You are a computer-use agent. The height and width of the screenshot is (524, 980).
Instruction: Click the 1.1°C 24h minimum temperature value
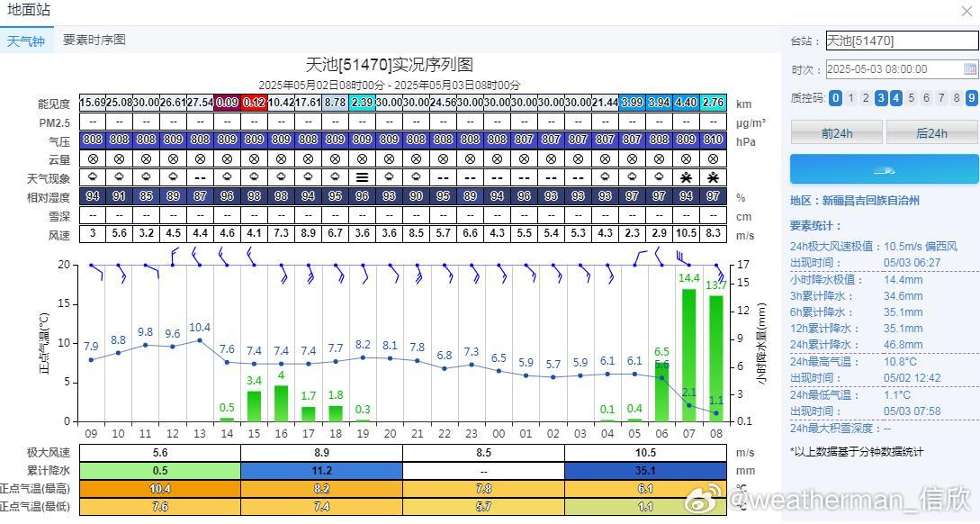point(897,395)
